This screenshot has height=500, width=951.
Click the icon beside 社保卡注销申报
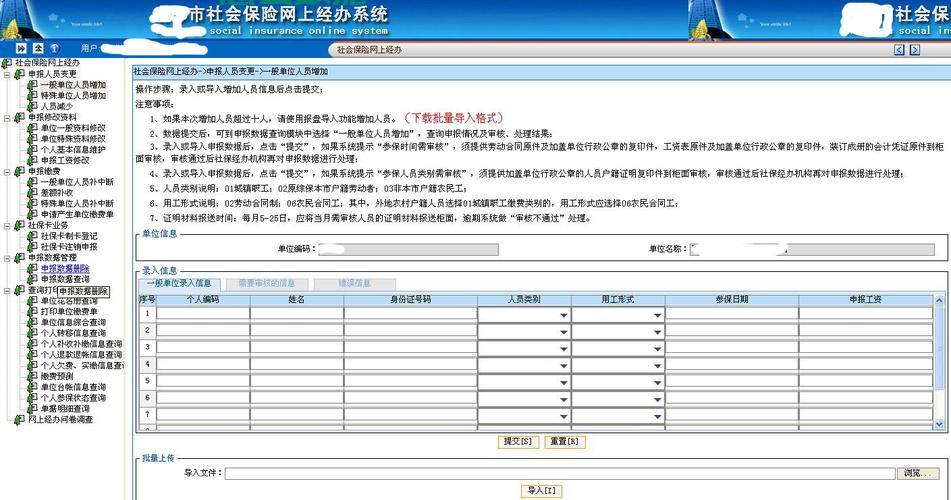[x=33, y=247]
